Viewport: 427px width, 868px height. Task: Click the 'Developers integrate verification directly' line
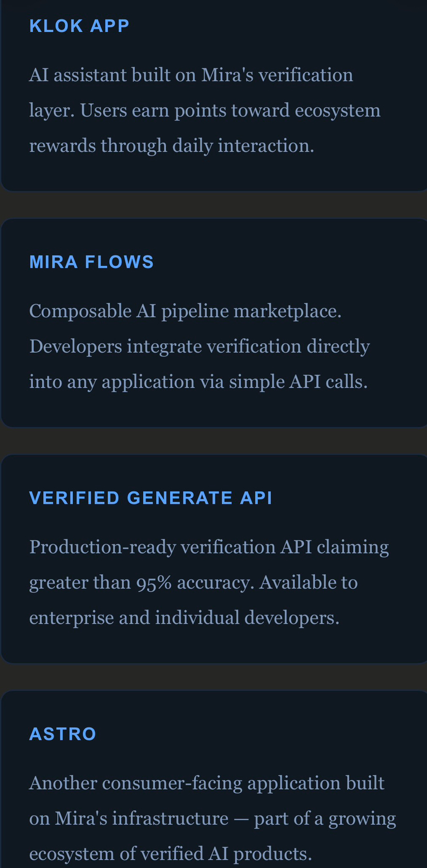(199, 346)
